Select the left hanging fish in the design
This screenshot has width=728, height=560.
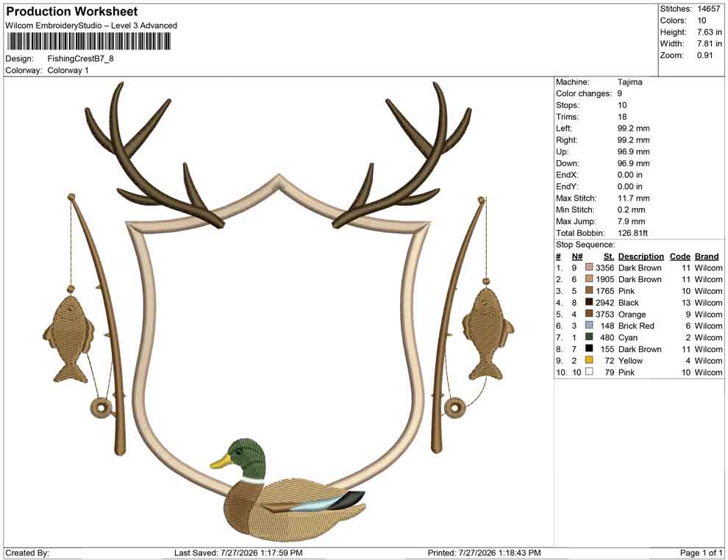[x=70, y=339]
